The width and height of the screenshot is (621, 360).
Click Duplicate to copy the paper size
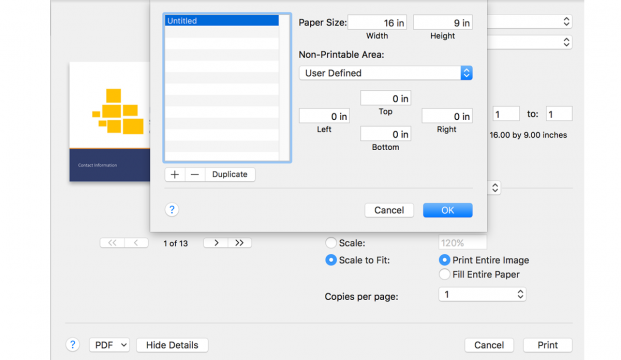pos(230,174)
